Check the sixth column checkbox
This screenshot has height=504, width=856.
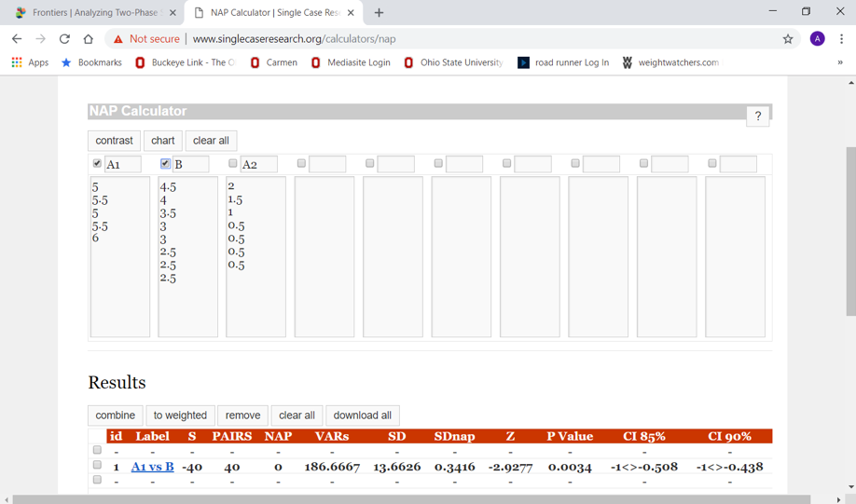pyautogui.click(x=438, y=163)
